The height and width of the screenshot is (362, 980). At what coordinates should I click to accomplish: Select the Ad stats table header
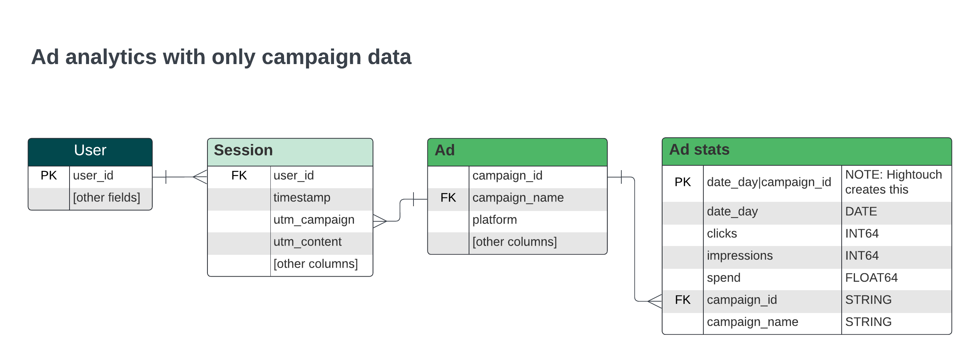[x=806, y=150]
